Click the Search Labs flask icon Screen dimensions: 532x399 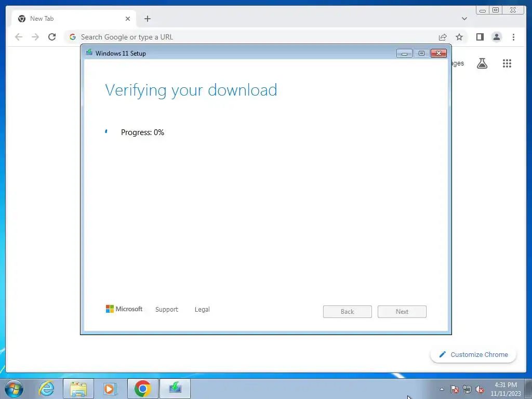click(482, 63)
